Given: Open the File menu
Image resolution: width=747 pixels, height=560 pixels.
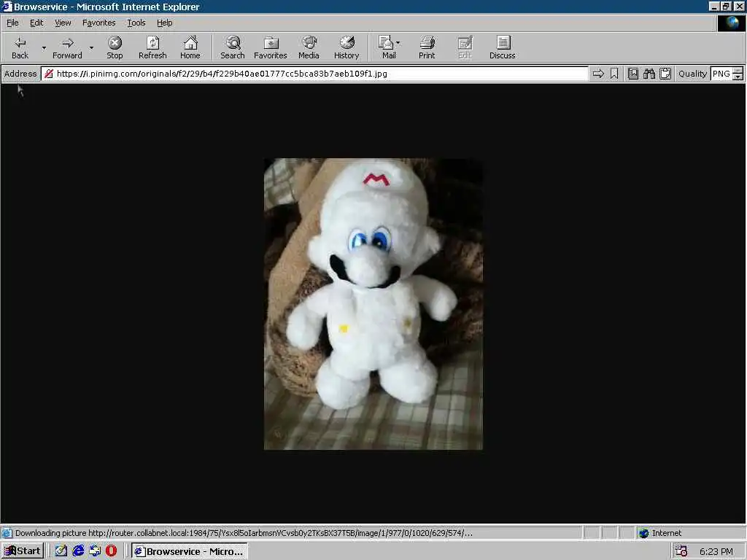Looking at the screenshot, I should 12,23.
